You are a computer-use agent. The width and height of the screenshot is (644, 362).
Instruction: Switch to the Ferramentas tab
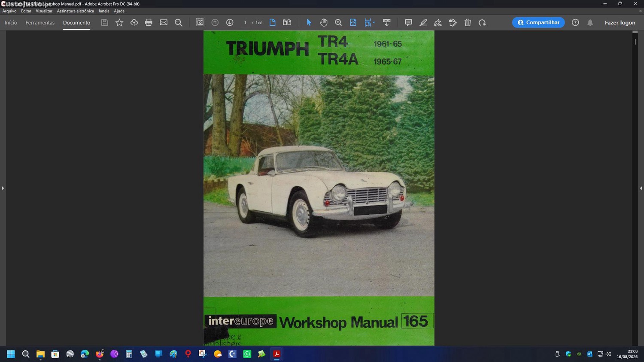click(x=40, y=23)
